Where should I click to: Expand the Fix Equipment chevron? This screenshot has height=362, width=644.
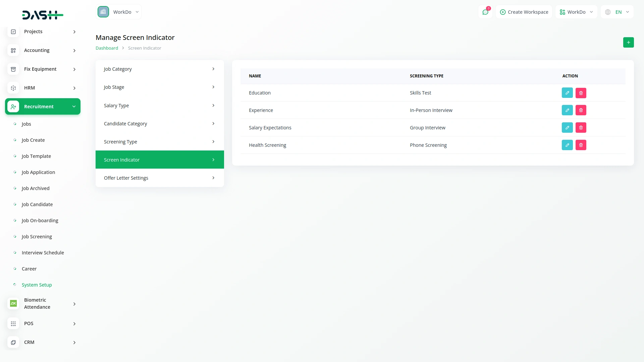coord(74,69)
